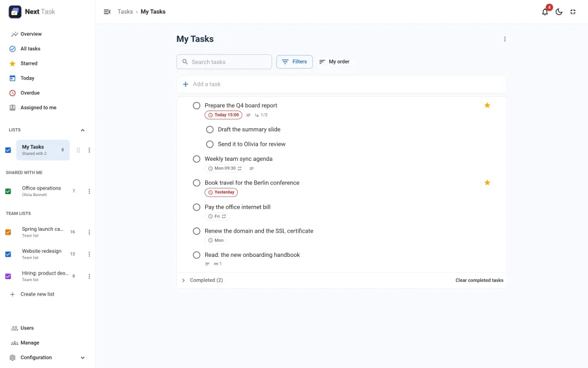Switch to dark mode with the moon icon
The width and height of the screenshot is (588, 368).
pos(559,12)
